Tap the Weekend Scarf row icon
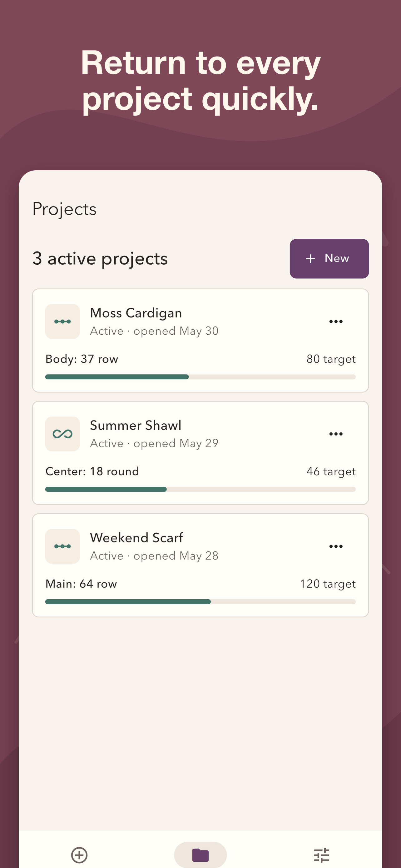 [x=63, y=546]
